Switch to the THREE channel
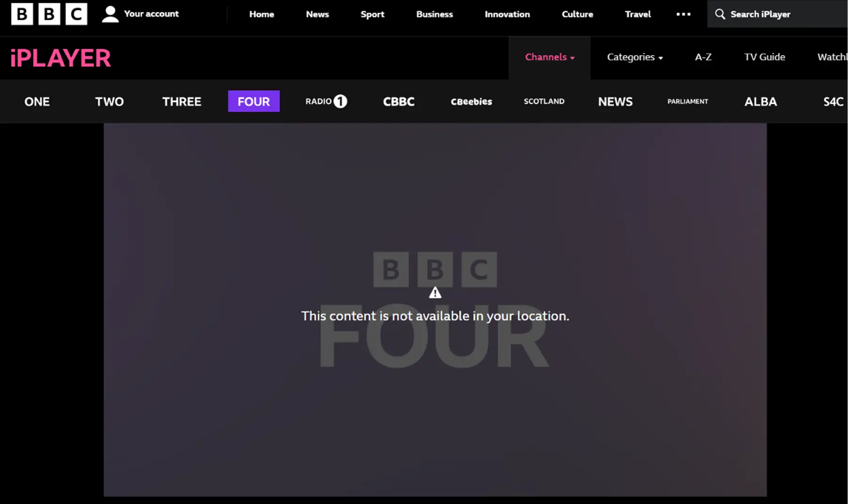Screen dimensions: 848x504 182,102
